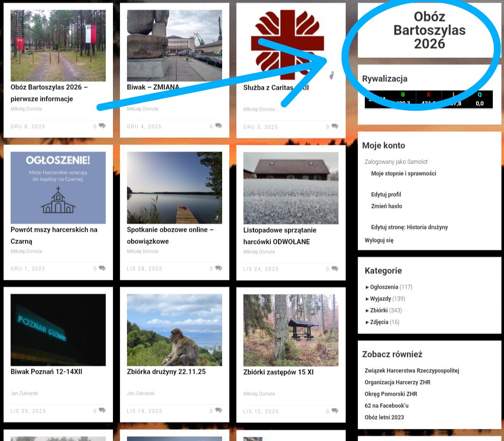Expand the Wyjazdy category arrow
The width and height of the screenshot is (504, 441).
click(x=367, y=299)
